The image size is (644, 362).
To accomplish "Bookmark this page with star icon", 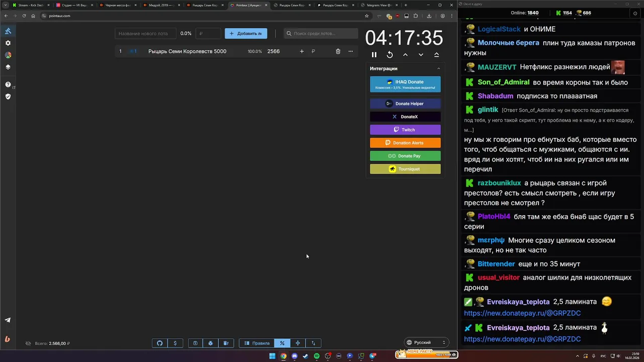I will 367,16.
